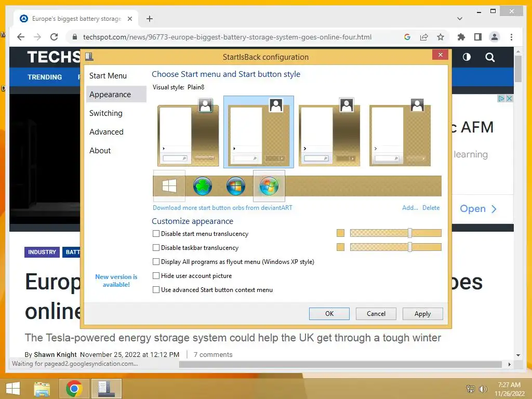Screen dimensions: 532x399
Task: Click the Windows Start button on taskbar
Action: pyautogui.click(x=13, y=389)
